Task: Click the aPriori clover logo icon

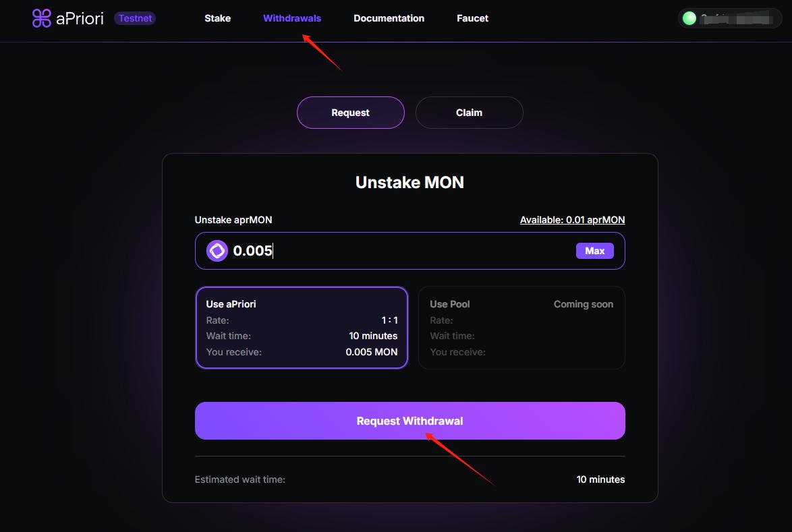Action: point(42,18)
